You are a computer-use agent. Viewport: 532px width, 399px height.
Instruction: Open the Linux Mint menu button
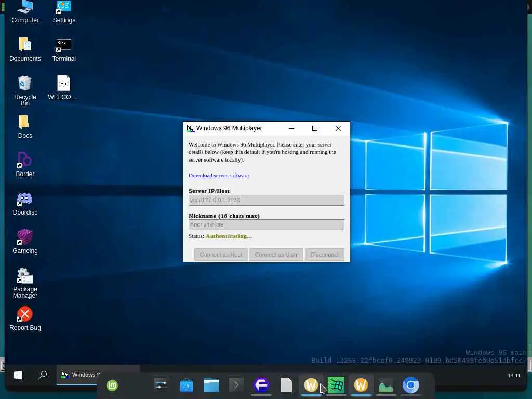point(112,385)
